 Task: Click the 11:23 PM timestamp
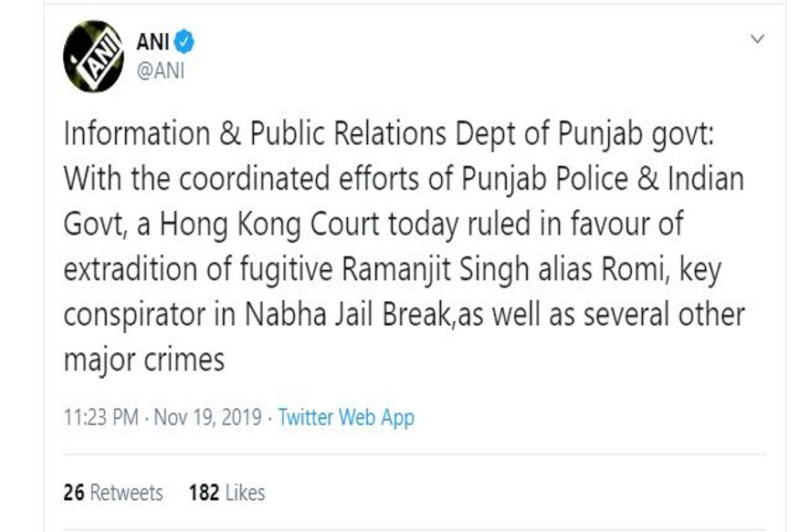pyautogui.click(x=100, y=417)
